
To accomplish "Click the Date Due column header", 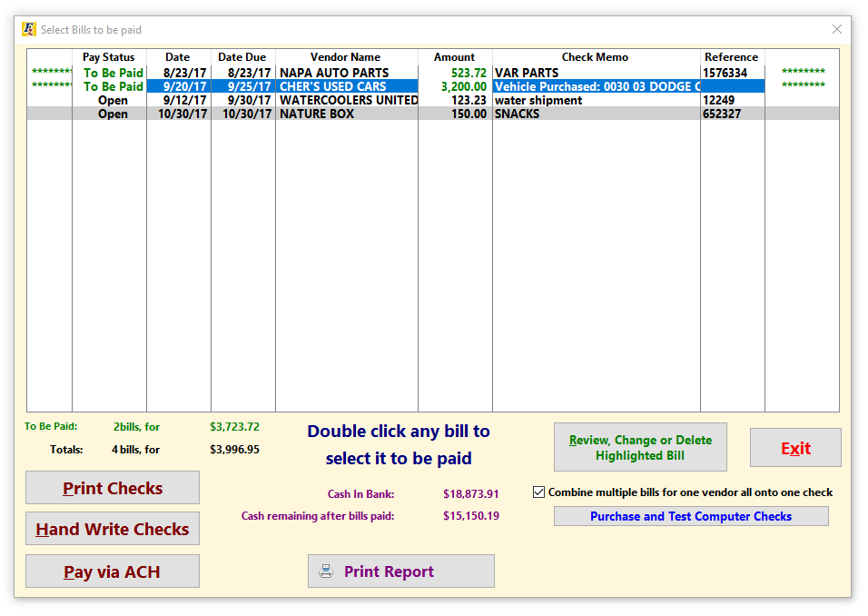I will [x=242, y=56].
